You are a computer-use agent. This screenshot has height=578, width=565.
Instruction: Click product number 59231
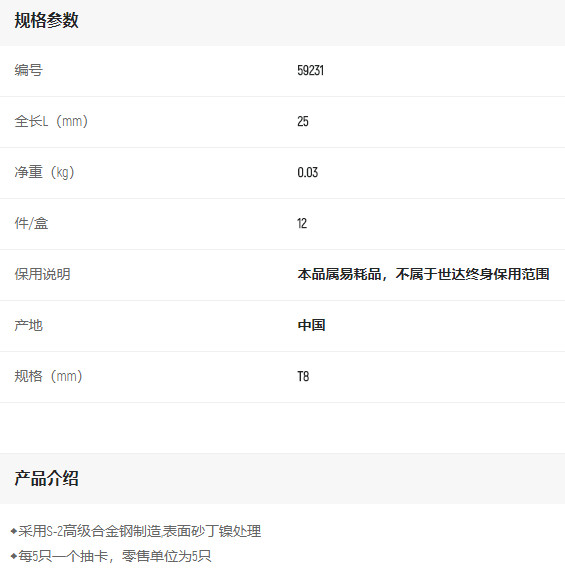(x=310, y=70)
